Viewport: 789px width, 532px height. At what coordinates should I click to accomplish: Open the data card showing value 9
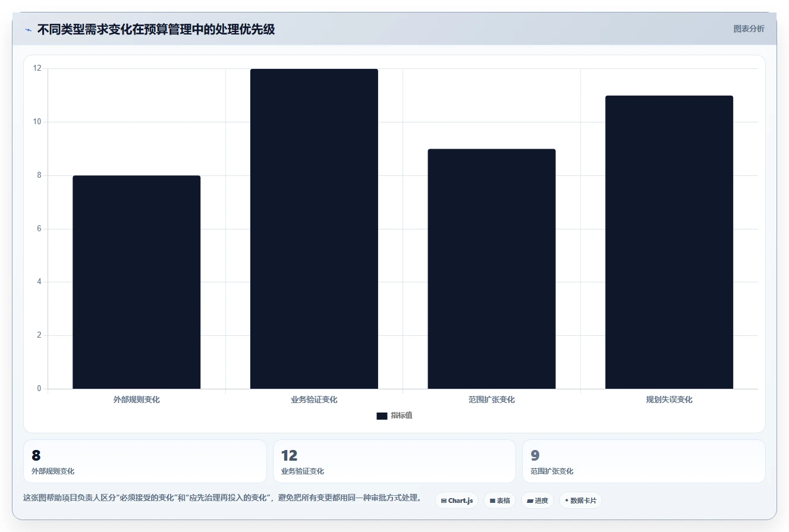[x=644, y=461]
